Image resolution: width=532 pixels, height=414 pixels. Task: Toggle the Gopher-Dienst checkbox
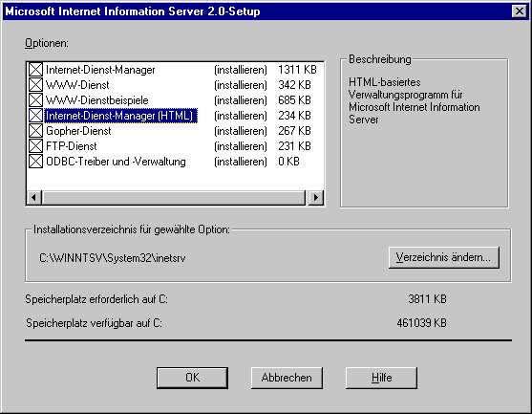(x=35, y=131)
